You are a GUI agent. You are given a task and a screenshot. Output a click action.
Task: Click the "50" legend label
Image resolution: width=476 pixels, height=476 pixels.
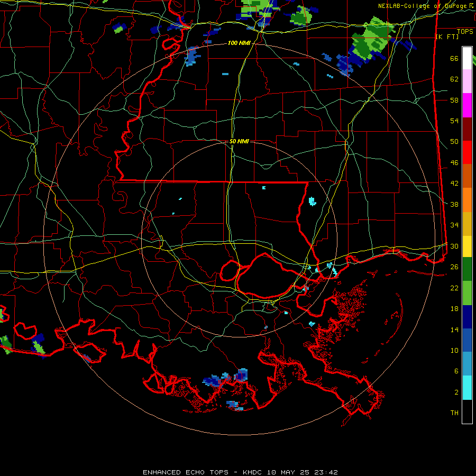pyautogui.click(x=454, y=141)
